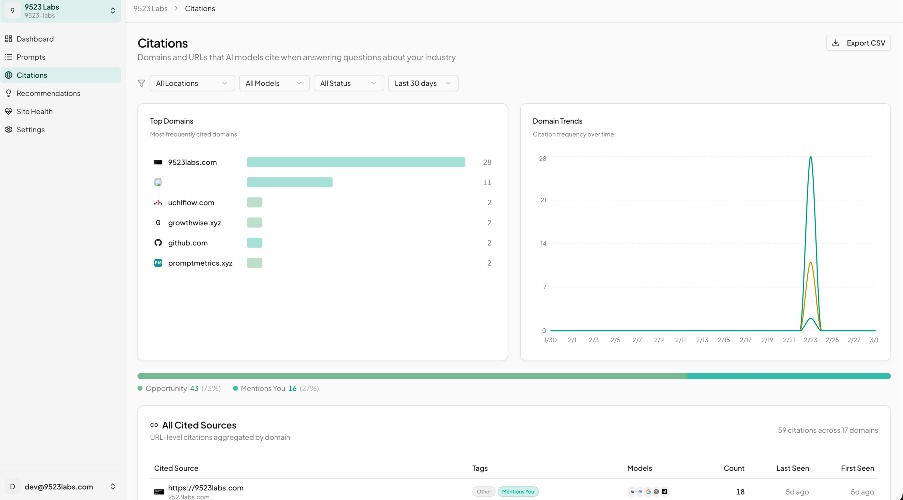Open the Dashboard icon in sidebar
This screenshot has height=500, width=903.
tap(9, 39)
